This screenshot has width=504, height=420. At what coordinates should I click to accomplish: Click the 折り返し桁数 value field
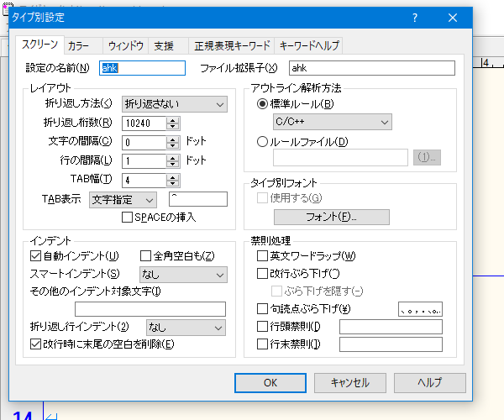[x=144, y=123]
